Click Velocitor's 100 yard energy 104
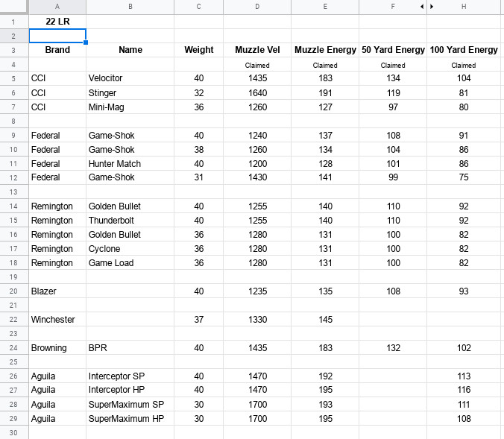This screenshot has width=504, height=439. point(464,78)
